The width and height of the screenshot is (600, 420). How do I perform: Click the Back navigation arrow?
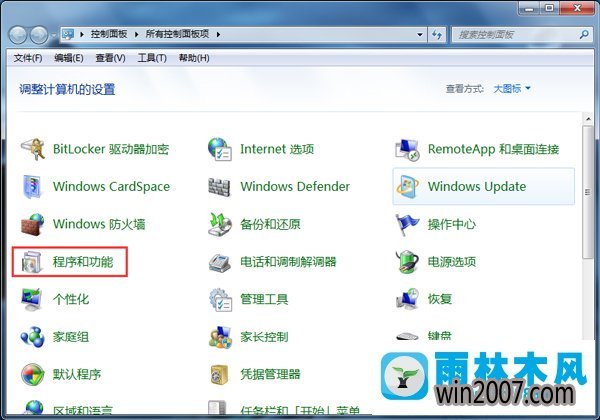pos(18,35)
